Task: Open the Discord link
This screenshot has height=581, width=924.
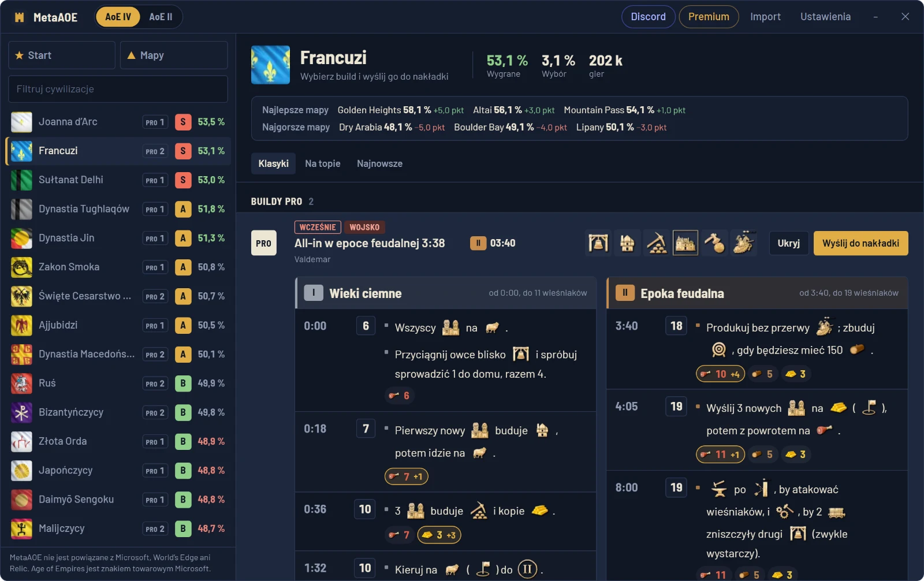Action: tap(648, 17)
